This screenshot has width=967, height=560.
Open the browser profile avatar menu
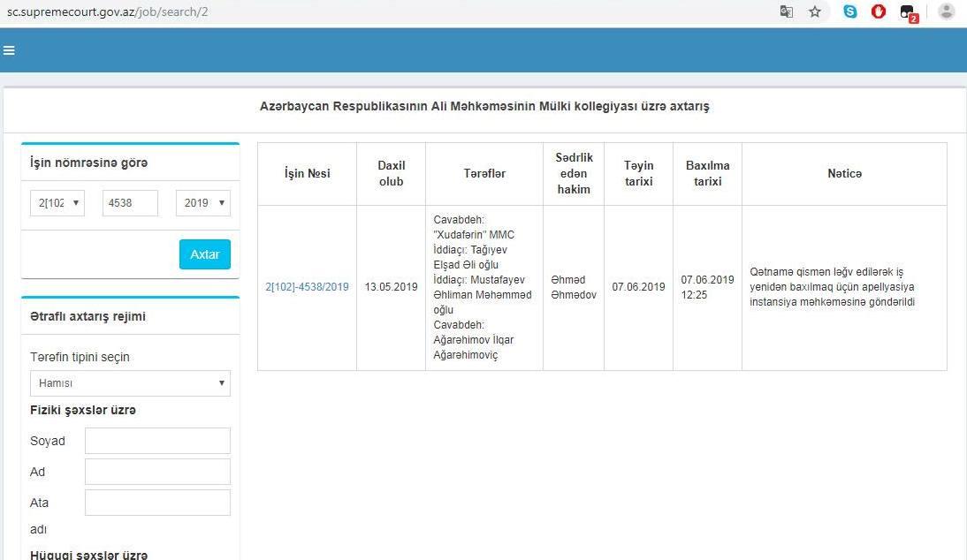tap(946, 12)
